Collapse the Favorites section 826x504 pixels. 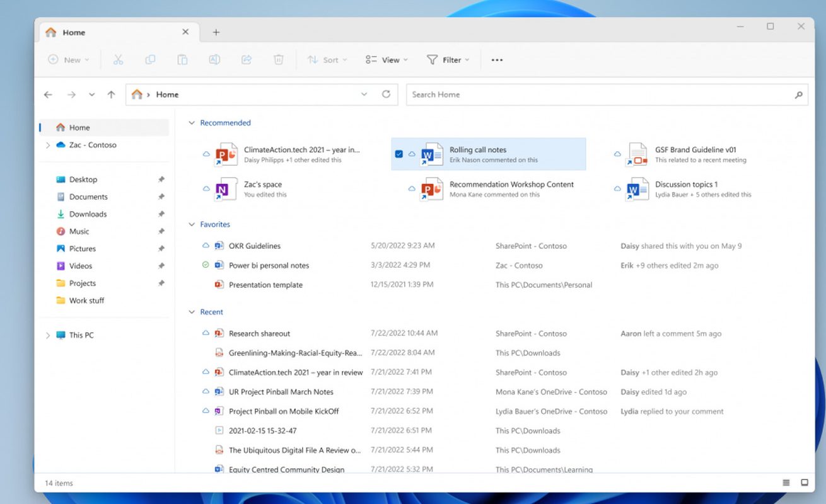click(x=192, y=224)
